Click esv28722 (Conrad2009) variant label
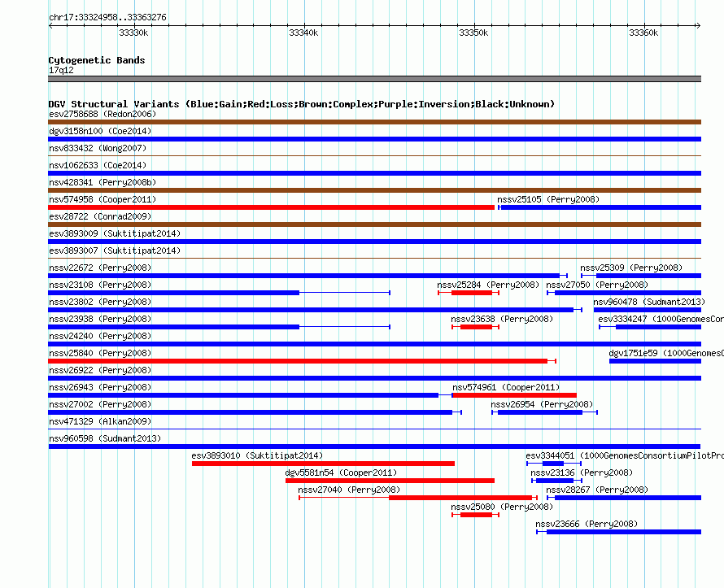Screen dimensions: 724x588 [x=100, y=216]
